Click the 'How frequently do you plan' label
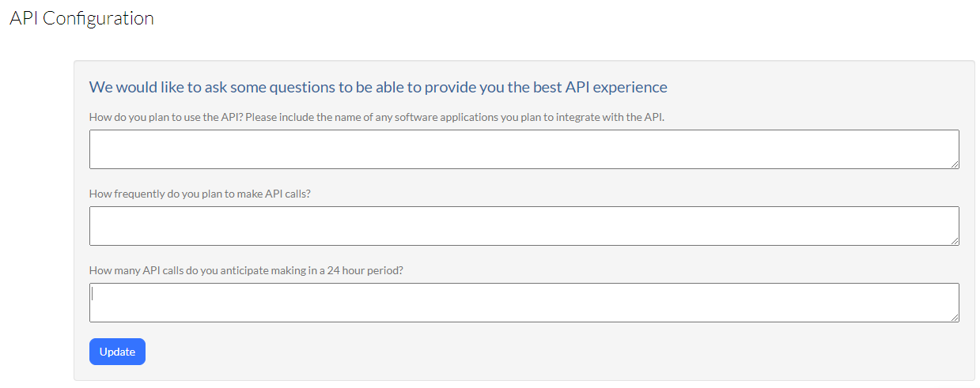Viewport: 980px width, 388px height. tap(200, 194)
